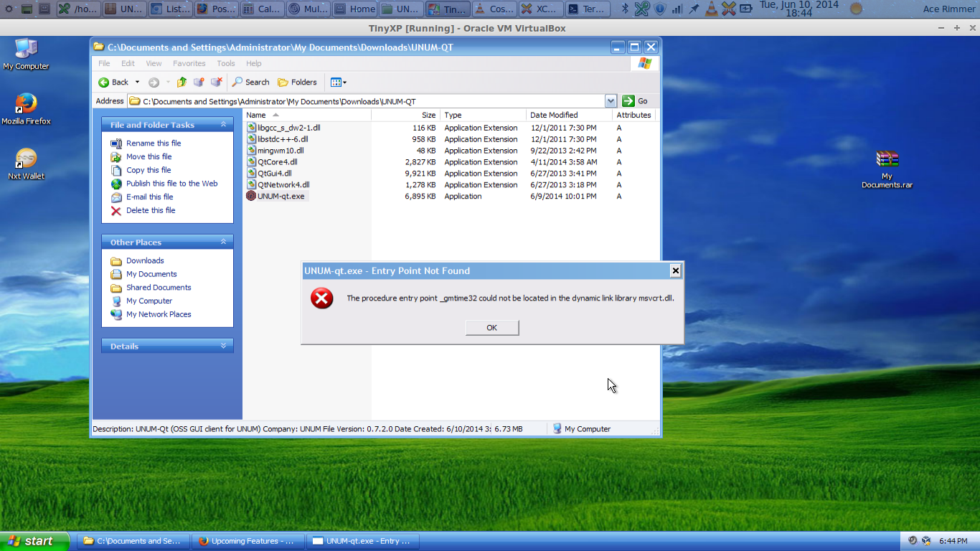Sort files by Type column header
Viewport: 980px width, 551px height.
(x=483, y=115)
